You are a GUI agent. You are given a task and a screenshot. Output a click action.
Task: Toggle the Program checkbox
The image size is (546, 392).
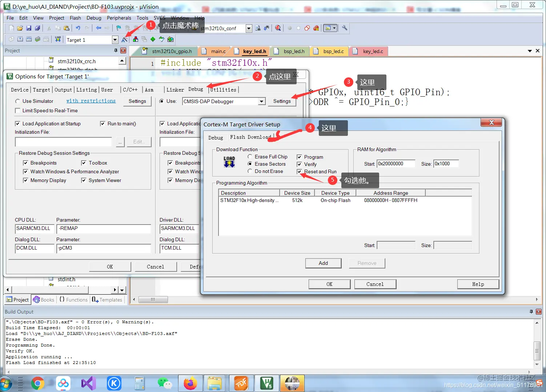point(299,157)
